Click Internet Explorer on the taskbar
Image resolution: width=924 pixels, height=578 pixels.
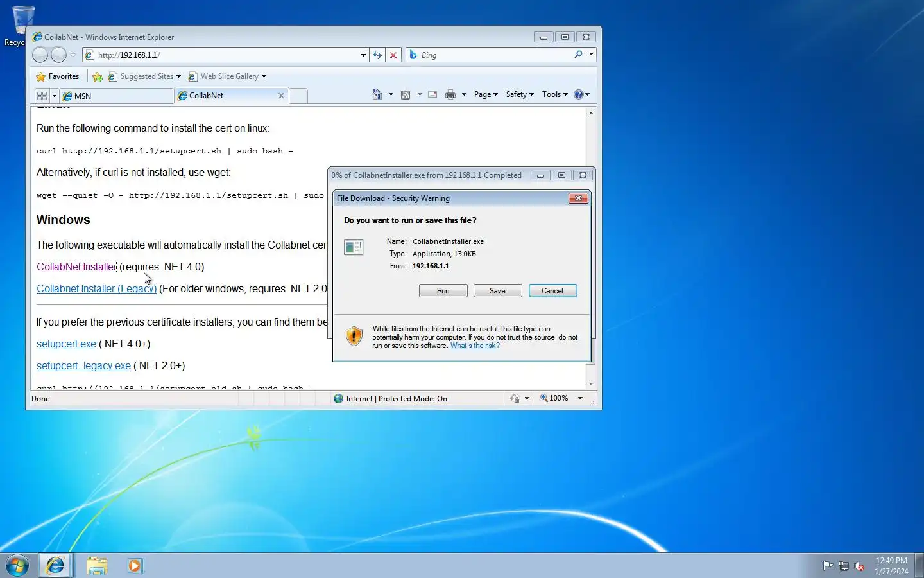55,566
